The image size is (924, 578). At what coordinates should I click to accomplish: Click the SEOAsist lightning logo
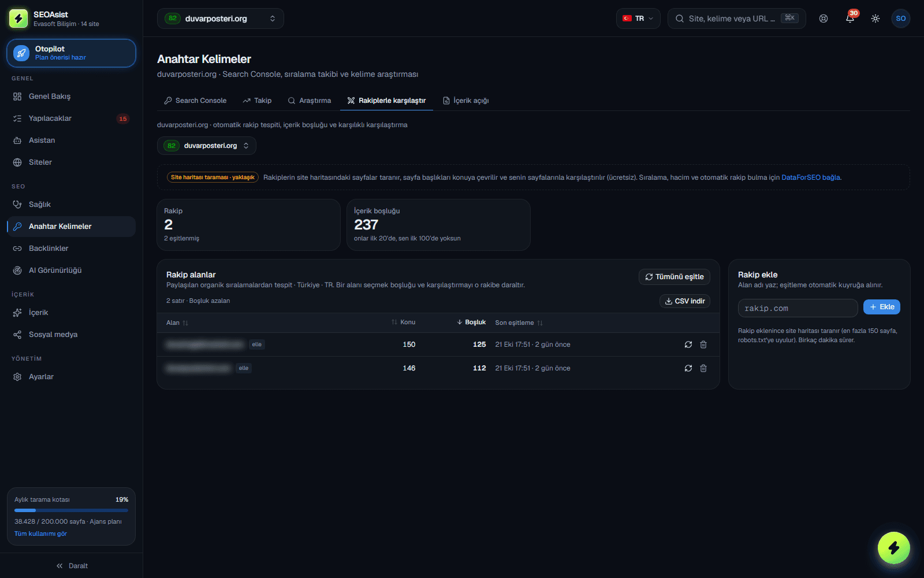pyautogui.click(x=18, y=18)
